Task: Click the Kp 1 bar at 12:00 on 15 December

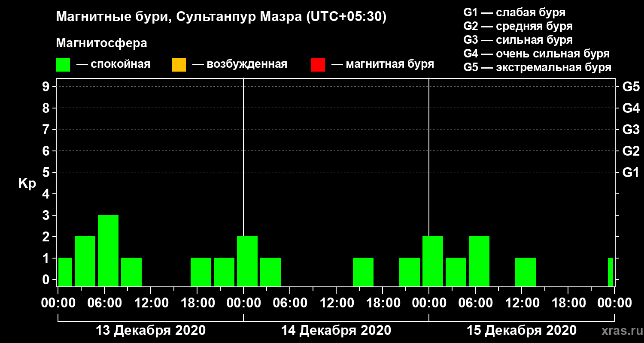Action: [x=526, y=272]
